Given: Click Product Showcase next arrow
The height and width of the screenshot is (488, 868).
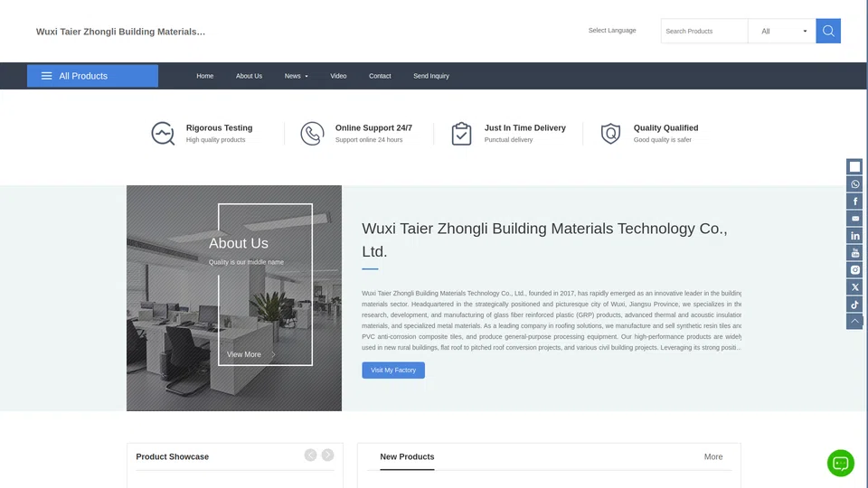Looking at the screenshot, I should tap(327, 455).
